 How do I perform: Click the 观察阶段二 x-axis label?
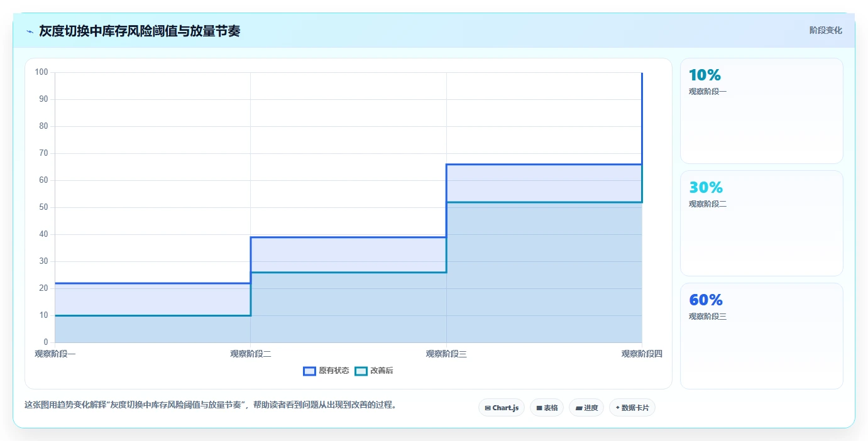[x=250, y=354]
